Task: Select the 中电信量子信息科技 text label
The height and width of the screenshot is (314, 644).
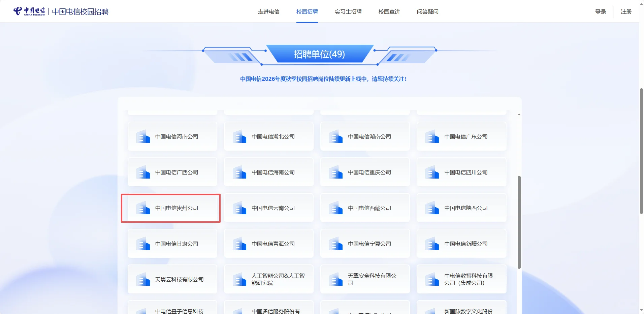Action: [180, 311]
